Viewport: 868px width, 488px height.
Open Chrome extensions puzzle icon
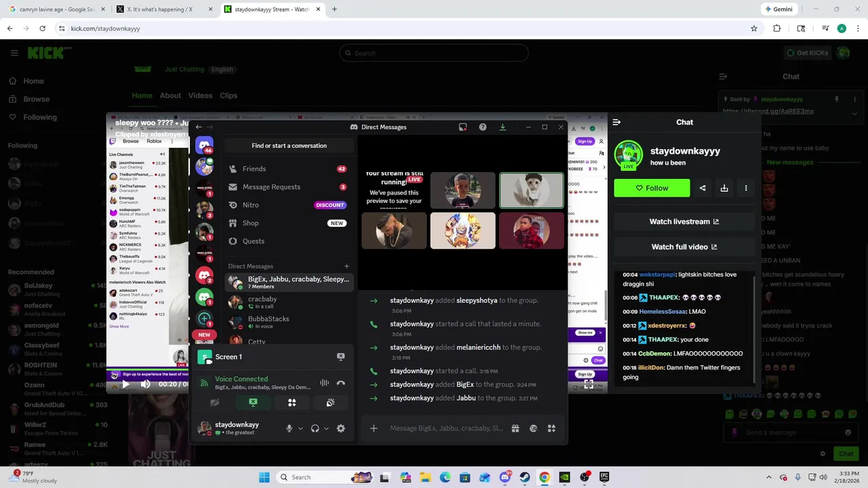pyautogui.click(x=777, y=28)
